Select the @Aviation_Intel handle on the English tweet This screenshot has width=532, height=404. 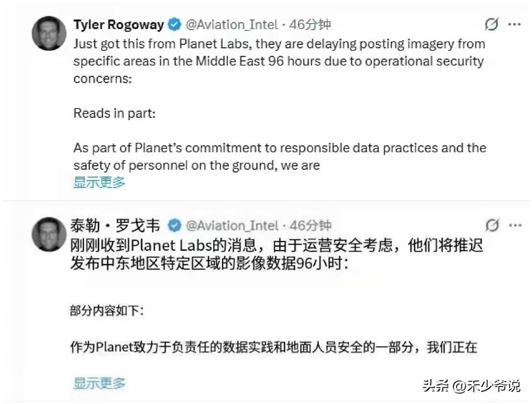232,25
